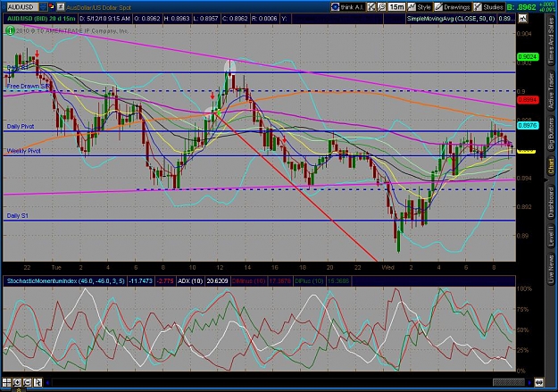Open the symbol selector dropdown arrow
This screenshot has width=558, height=392.
pyautogui.click(x=43, y=7)
